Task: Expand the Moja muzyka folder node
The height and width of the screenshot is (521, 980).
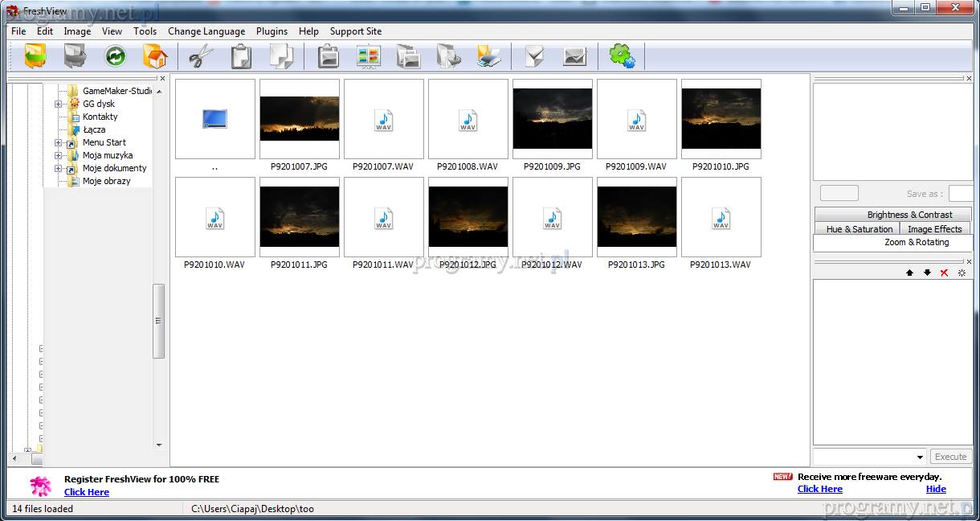Action: coord(59,155)
